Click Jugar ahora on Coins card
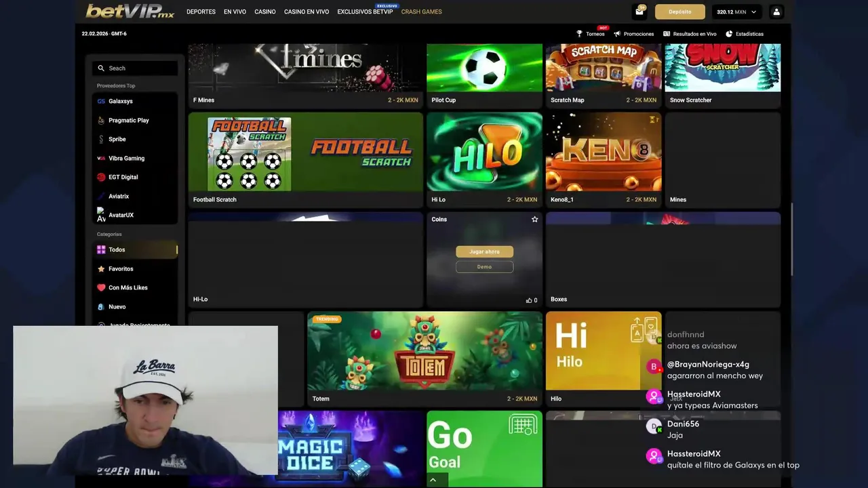This screenshot has width=868, height=488. point(484,251)
